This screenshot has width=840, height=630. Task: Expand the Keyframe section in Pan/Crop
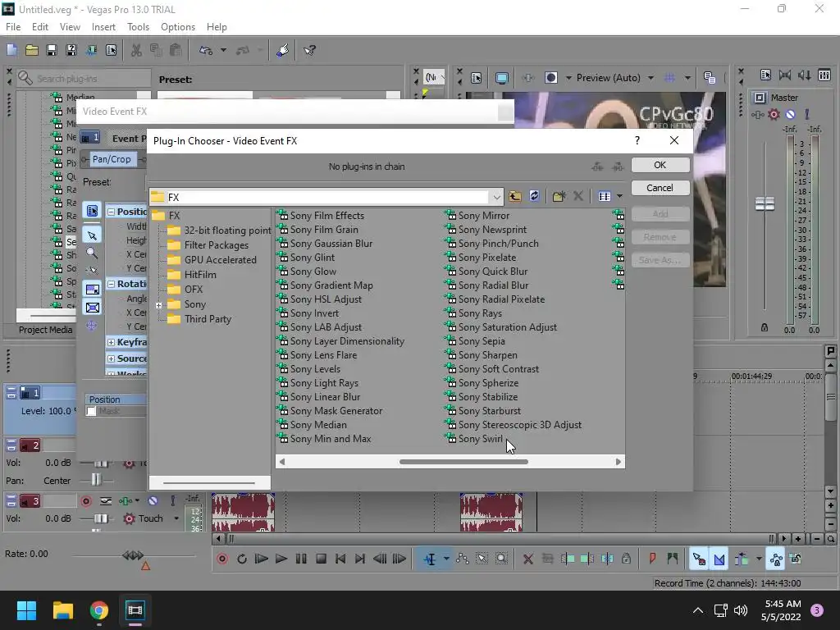111,342
